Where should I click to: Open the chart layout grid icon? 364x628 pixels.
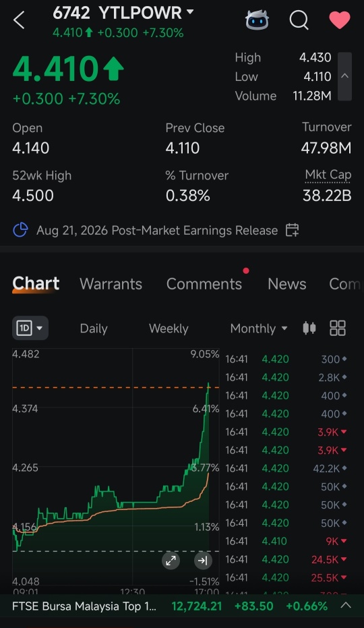(x=337, y=328)
